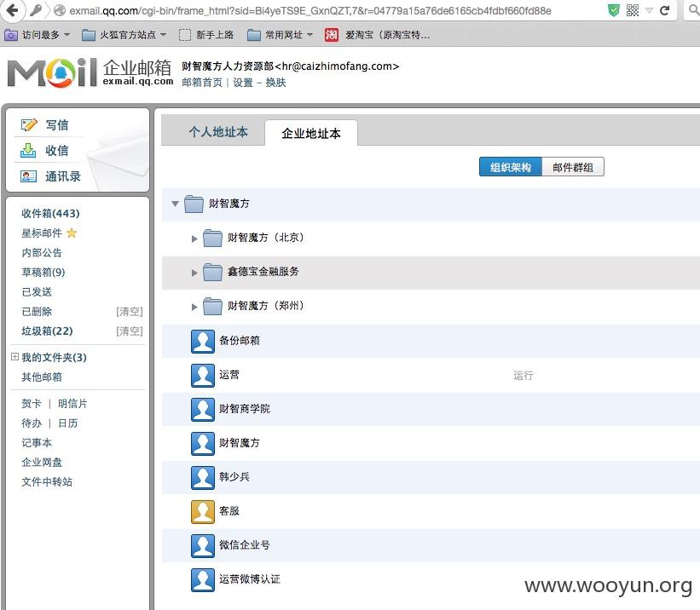Go to 邮箱首页 link

point(202,83)
